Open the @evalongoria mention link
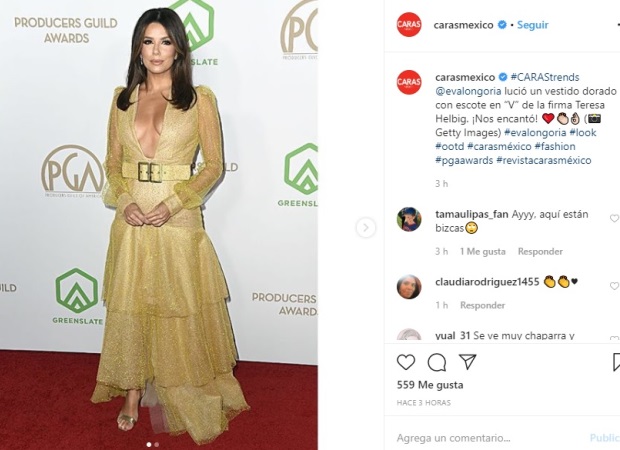The image size is (620, 450). pyautogui.click(x=468, y=91)
